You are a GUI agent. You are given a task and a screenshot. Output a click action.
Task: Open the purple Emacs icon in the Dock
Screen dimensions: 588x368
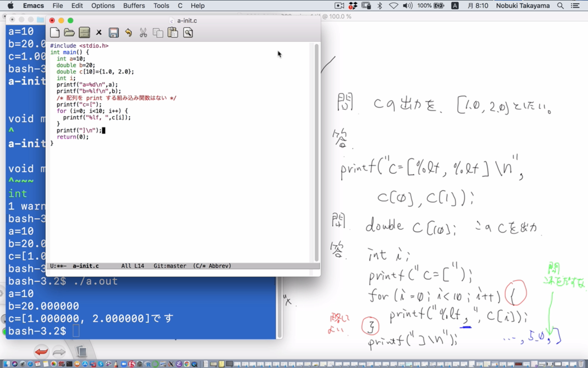(179, 364)
